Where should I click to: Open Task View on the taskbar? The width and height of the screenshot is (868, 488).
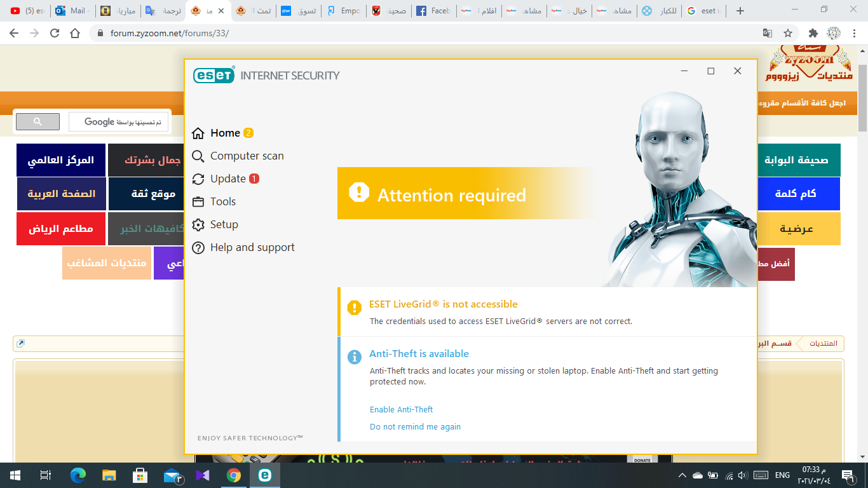(46, 475)
